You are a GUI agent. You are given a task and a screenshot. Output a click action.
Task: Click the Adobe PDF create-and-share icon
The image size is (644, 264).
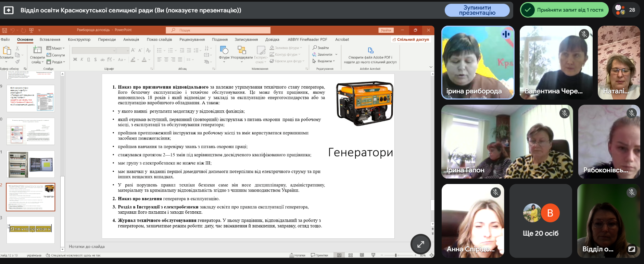point(370,51)
